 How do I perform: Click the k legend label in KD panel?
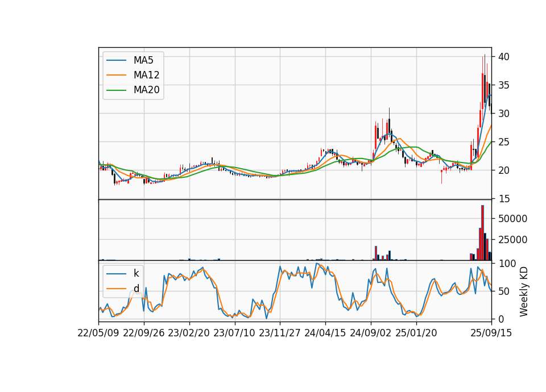click(x=136, y=273)
